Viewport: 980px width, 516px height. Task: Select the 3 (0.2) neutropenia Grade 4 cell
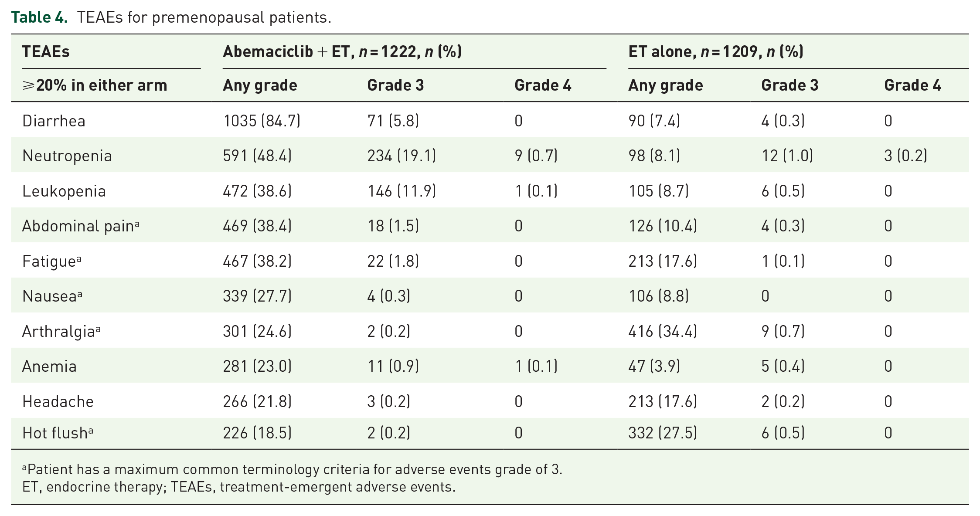(905, 156)
